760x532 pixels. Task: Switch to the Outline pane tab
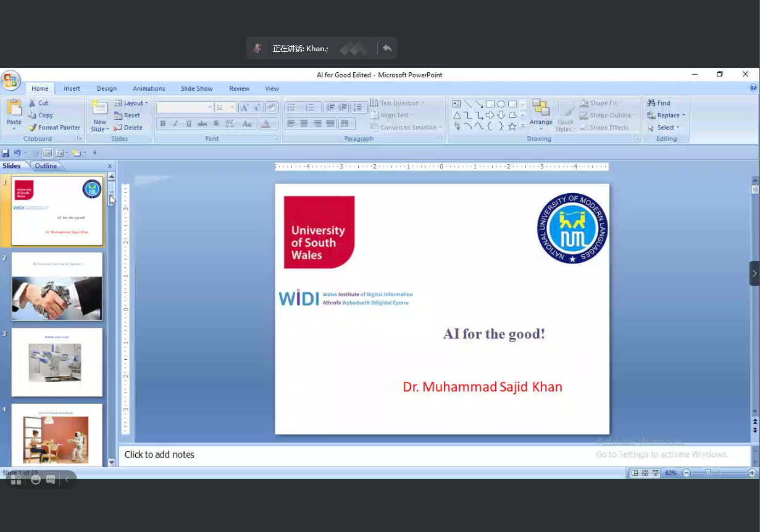[x=46, y=166]
